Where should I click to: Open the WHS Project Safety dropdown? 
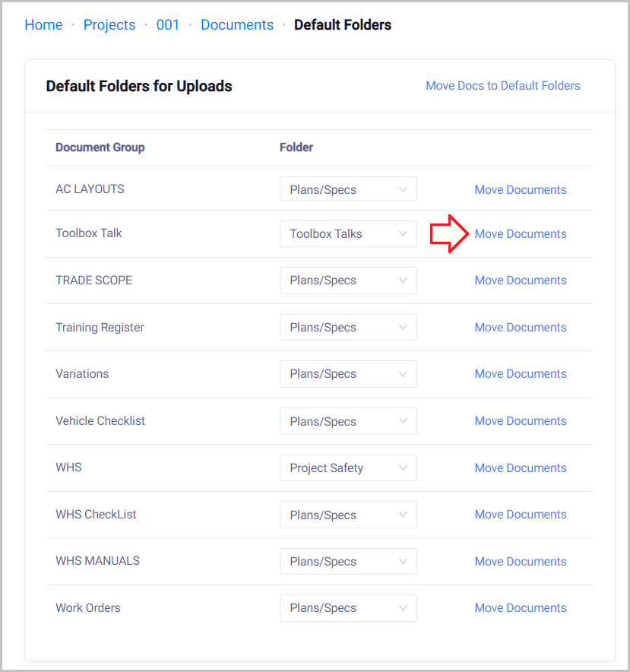click(x=348, y=468)
